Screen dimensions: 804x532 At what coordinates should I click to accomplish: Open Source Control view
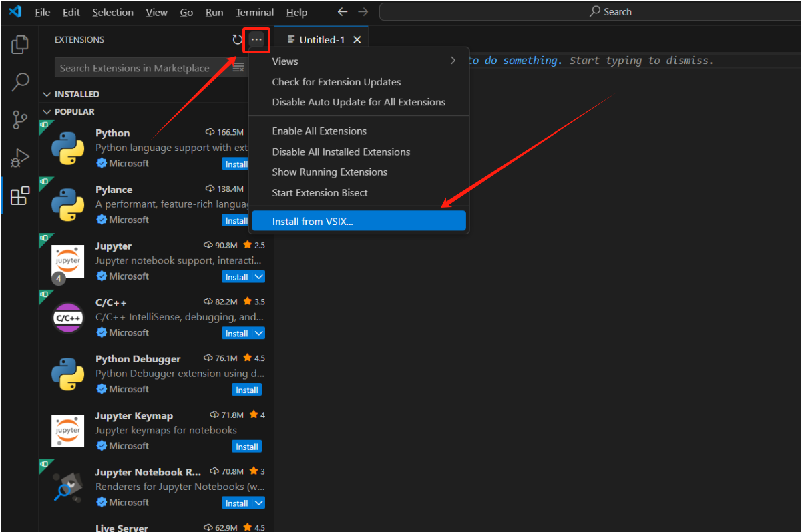(20, 120)
